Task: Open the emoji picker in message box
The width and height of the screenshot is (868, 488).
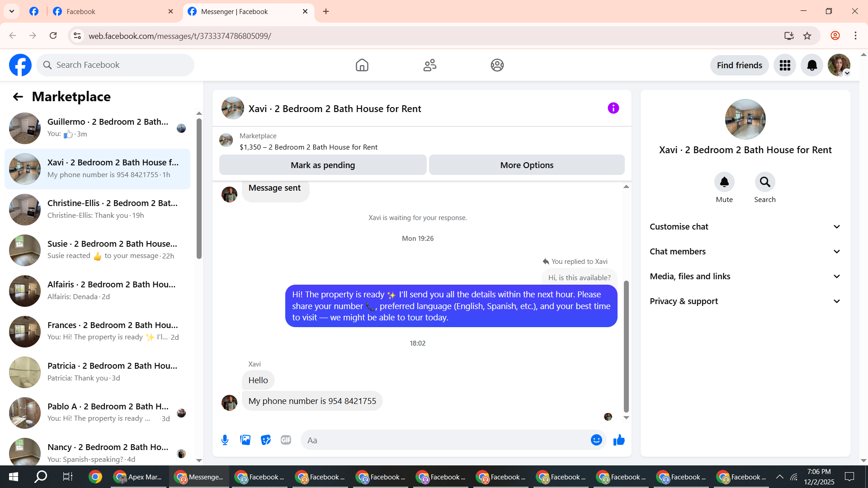Action: coord(596,440)
